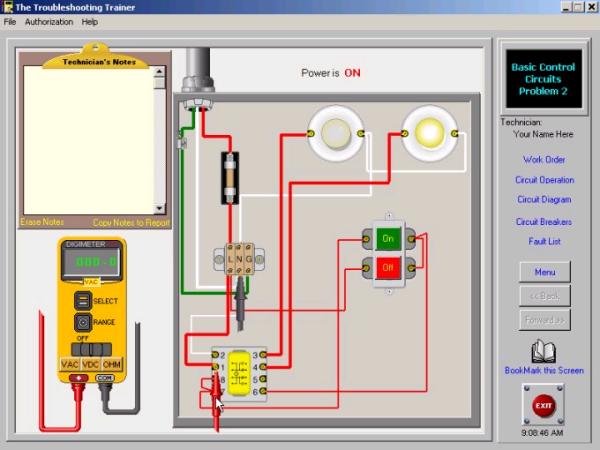
Task: Click the N terminal on terminal block
Action: (x=239, y=259)
